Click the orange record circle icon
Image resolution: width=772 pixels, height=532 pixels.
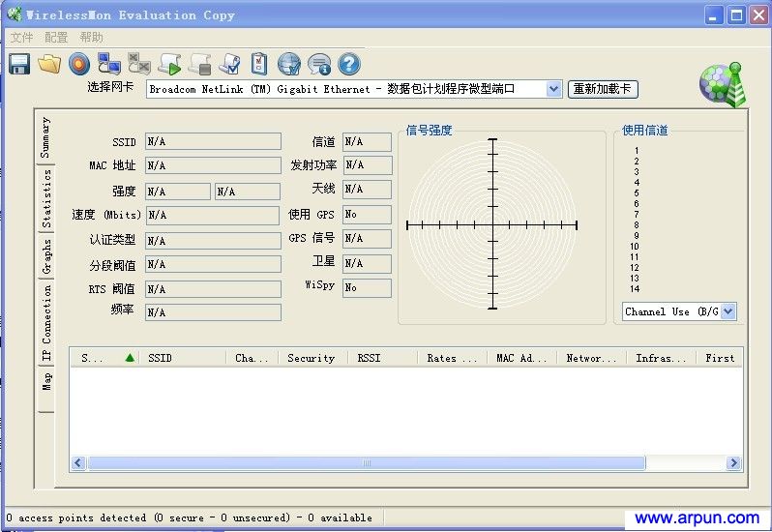[79, 64]
